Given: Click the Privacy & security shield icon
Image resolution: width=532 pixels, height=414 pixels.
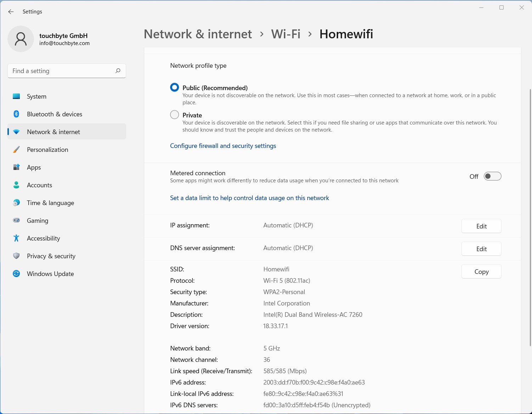Looking at the screenshot, I should click(x=16, y=256).
